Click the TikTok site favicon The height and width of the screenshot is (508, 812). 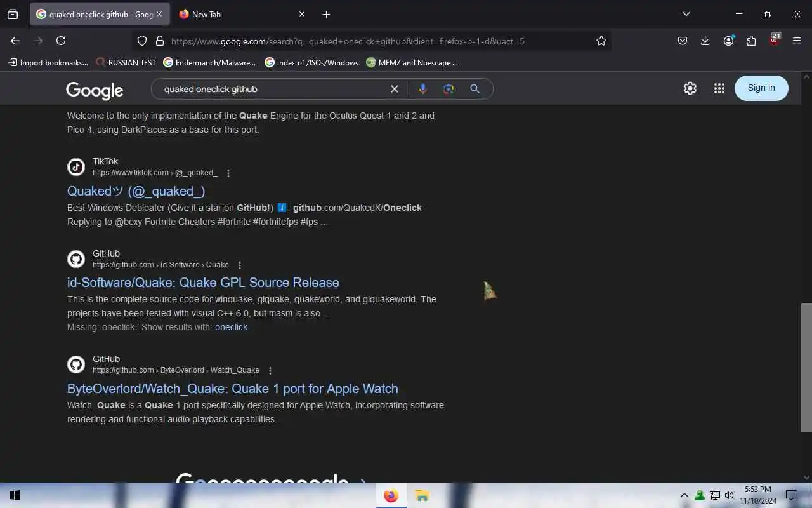(x=76, y=167)
